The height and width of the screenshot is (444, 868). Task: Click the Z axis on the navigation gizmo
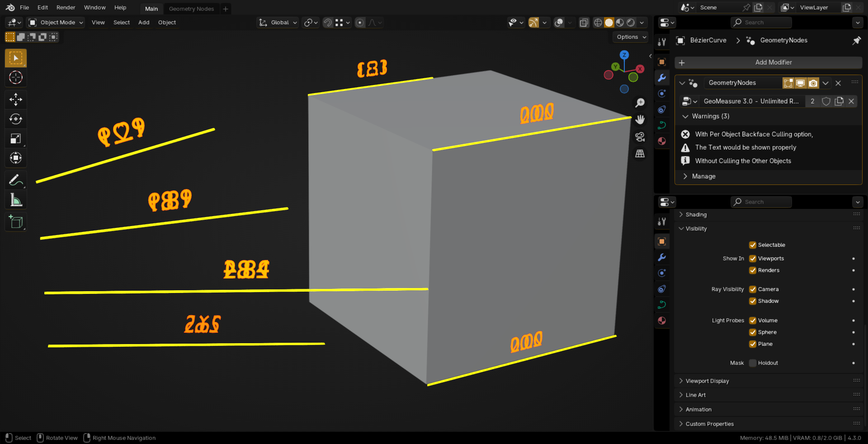(624, 55)
